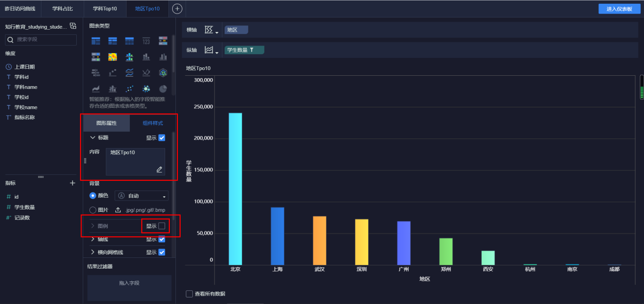The width and height of the screenshot is (644, 304).
Task: Choose the horizontal bar chart type
Action: pyautogui.click(x=95, y=72)
